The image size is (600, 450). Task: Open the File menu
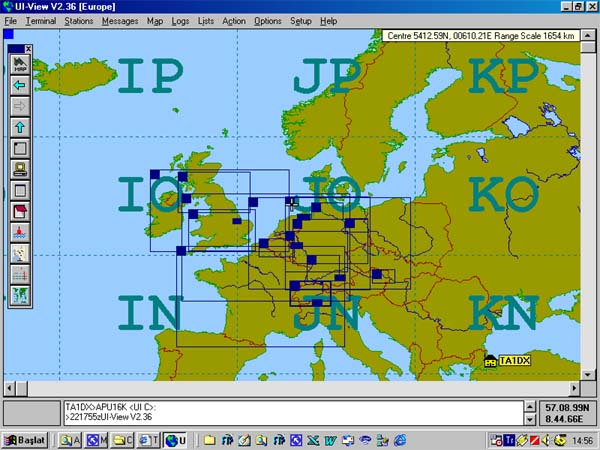[x=10, y=21]
